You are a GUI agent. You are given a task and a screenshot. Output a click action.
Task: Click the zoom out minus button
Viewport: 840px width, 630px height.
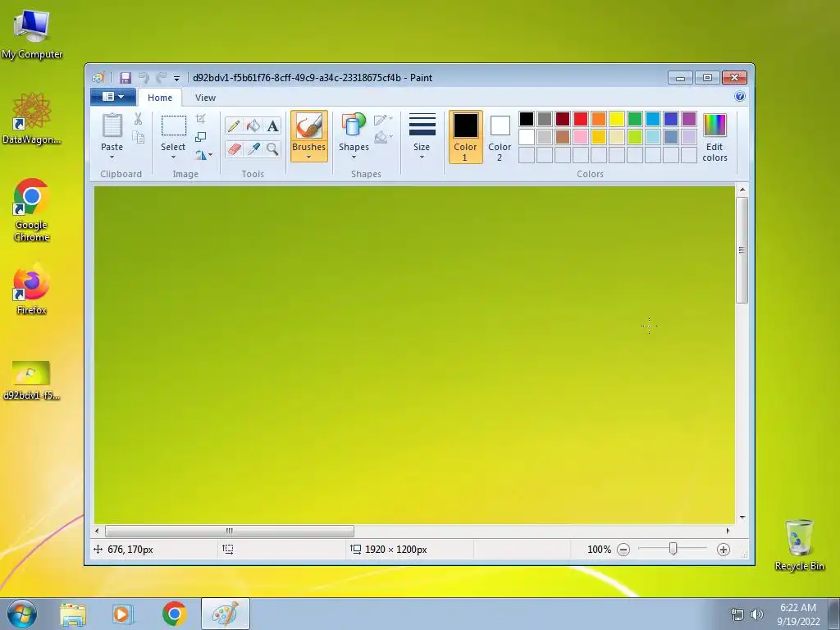623,550
